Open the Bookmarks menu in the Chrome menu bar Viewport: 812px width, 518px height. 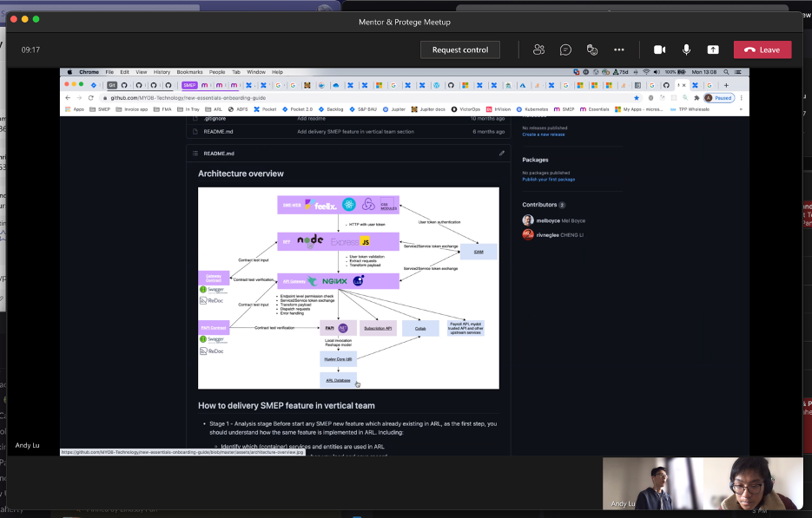tap(188, 72)
